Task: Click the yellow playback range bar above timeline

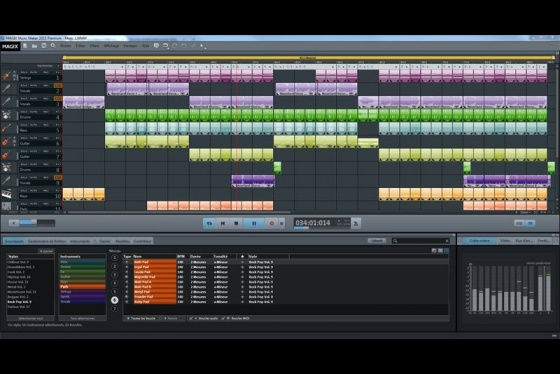Action: tap(309, 58)
